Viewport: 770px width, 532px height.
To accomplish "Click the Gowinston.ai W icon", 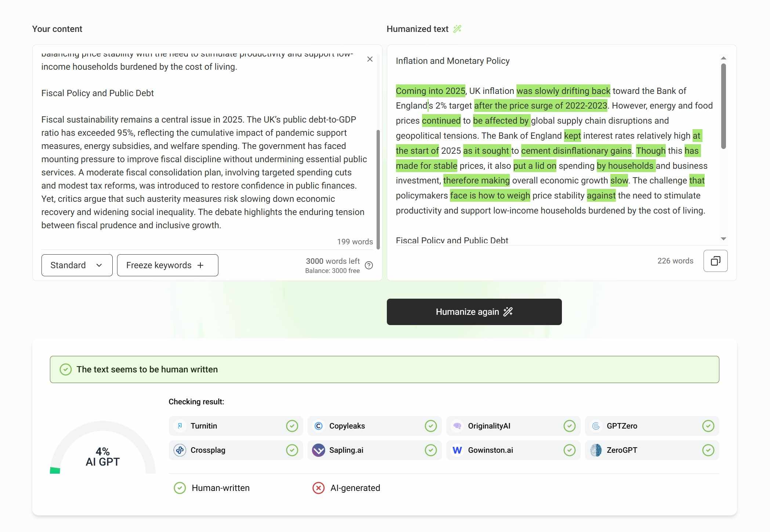I will [457, 450].
